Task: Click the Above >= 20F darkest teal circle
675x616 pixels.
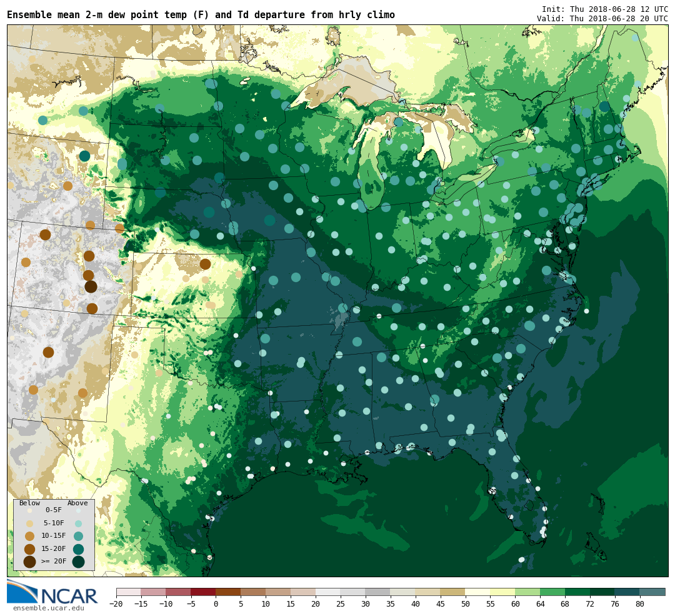Action: tap(78, 562)
